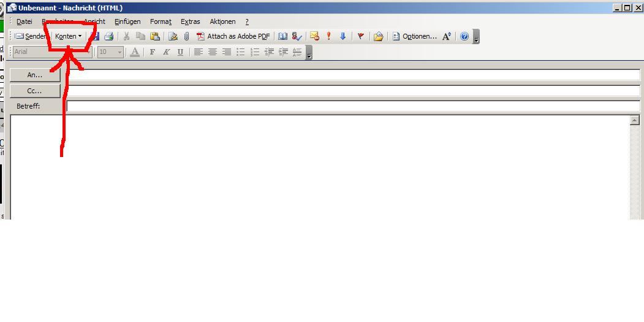644x322 pixels.
Task: Open the Format menu
Action: click(x=161, y=21)
